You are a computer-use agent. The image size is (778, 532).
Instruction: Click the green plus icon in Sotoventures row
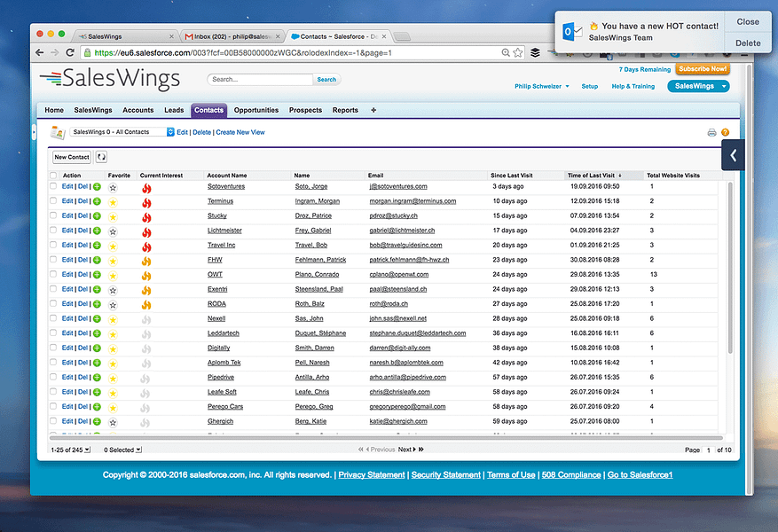(97, 187)
